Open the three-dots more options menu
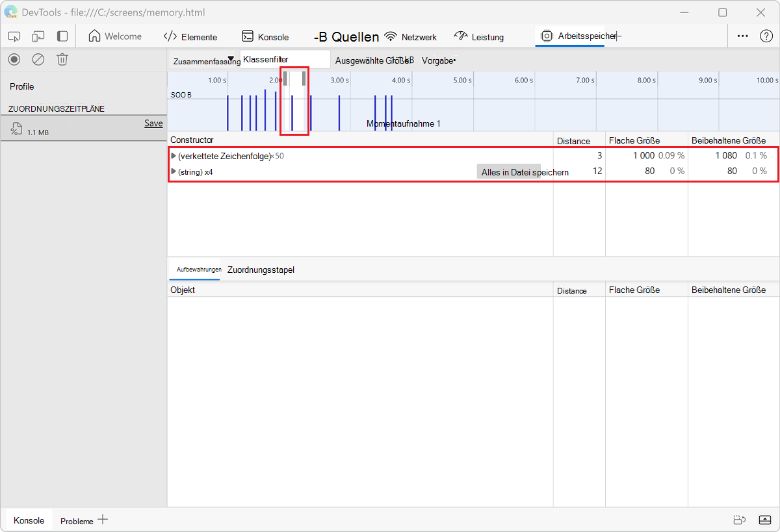Viewport: 780px width, 532px height. tap(742, 36)
